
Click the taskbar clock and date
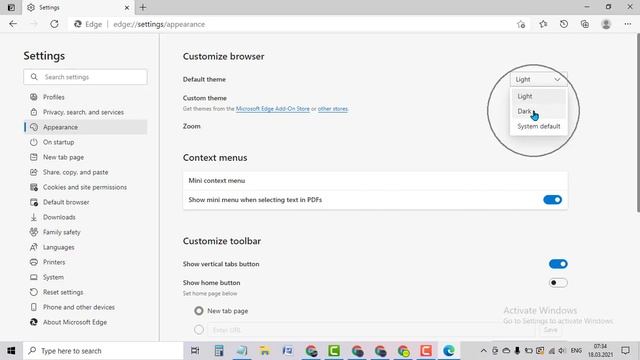pyautogui.click(x=600, y=351)
